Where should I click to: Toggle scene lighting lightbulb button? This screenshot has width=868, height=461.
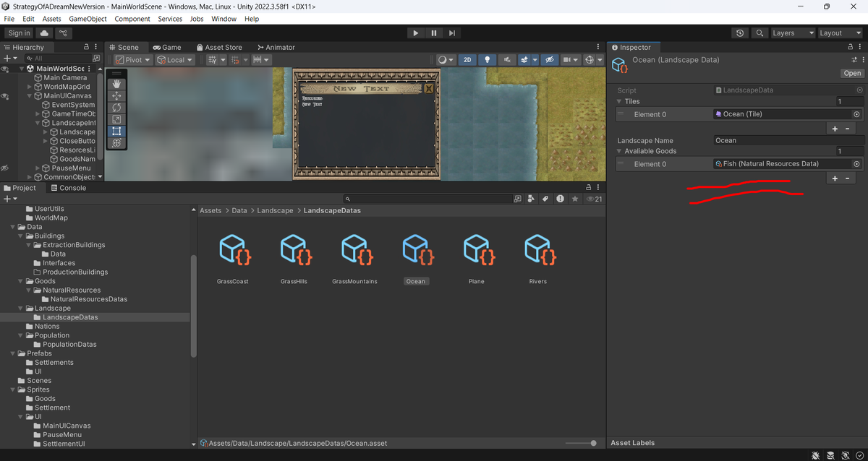(x=488, y=60)
